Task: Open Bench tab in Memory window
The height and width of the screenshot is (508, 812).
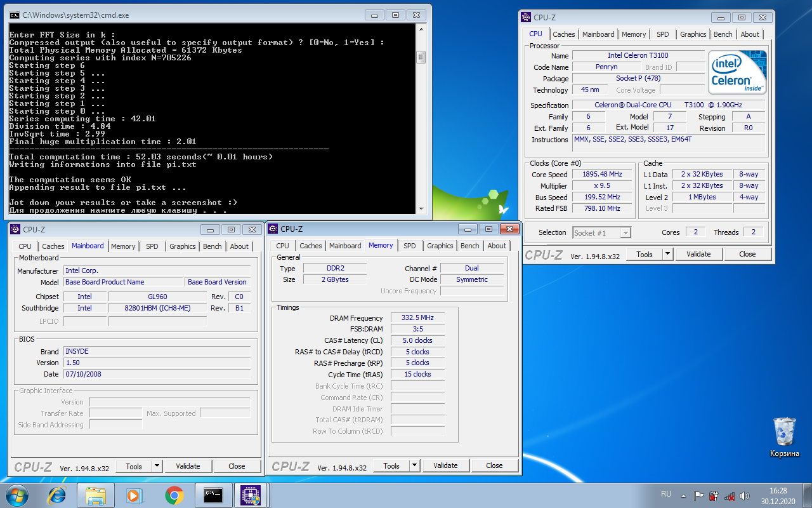Action: coord(470,246)
